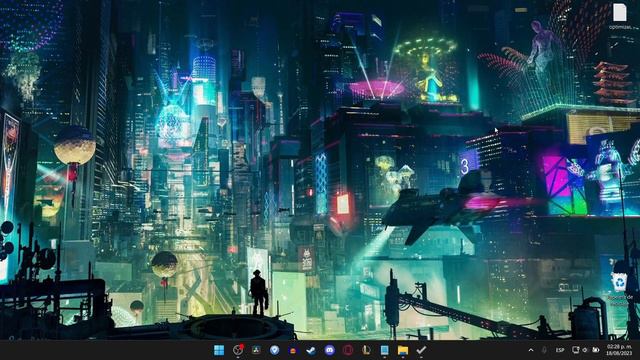Expand the hidden system tray icons
The image size is (640, 360).
[x=531, y=350]
